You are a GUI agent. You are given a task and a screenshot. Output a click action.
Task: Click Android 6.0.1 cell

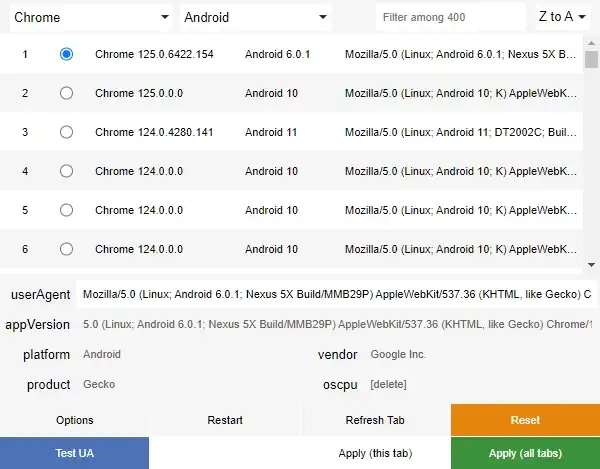(x=277, y=54)
